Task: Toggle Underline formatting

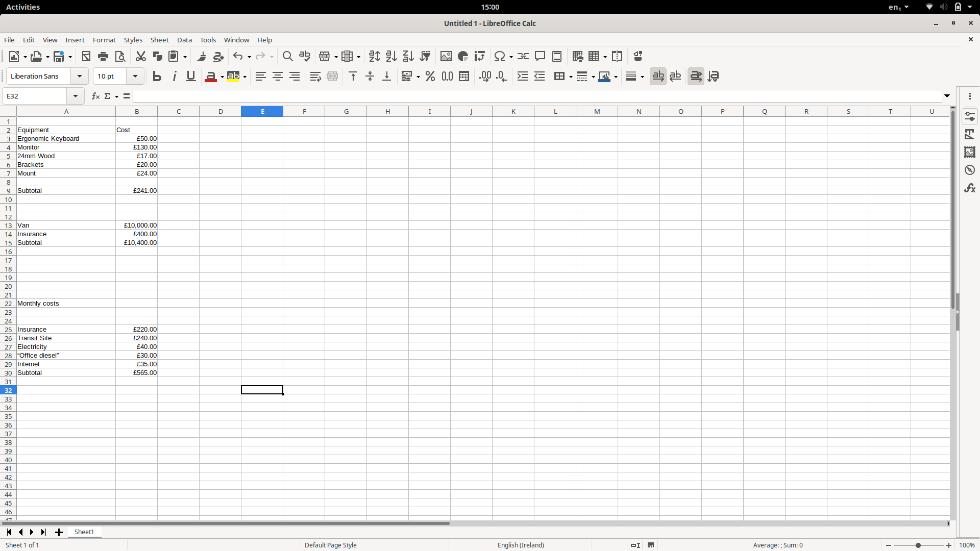Action: click(x=191, y=76)
